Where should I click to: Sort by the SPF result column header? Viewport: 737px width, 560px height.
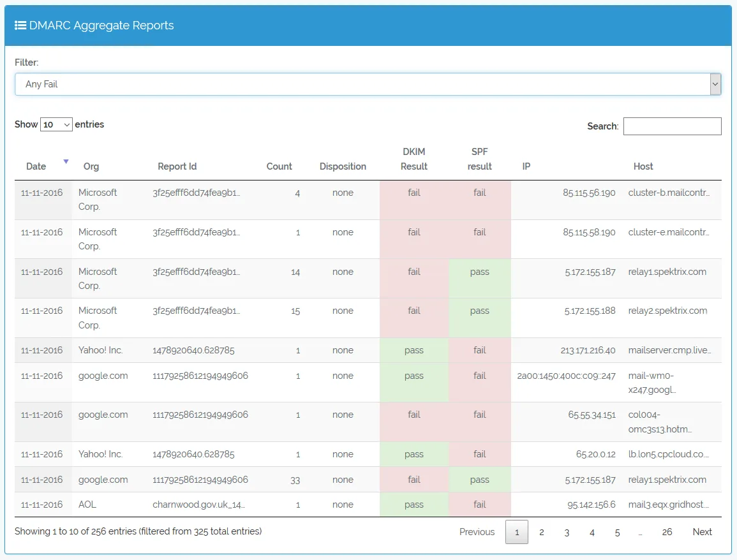coord(479,159)
